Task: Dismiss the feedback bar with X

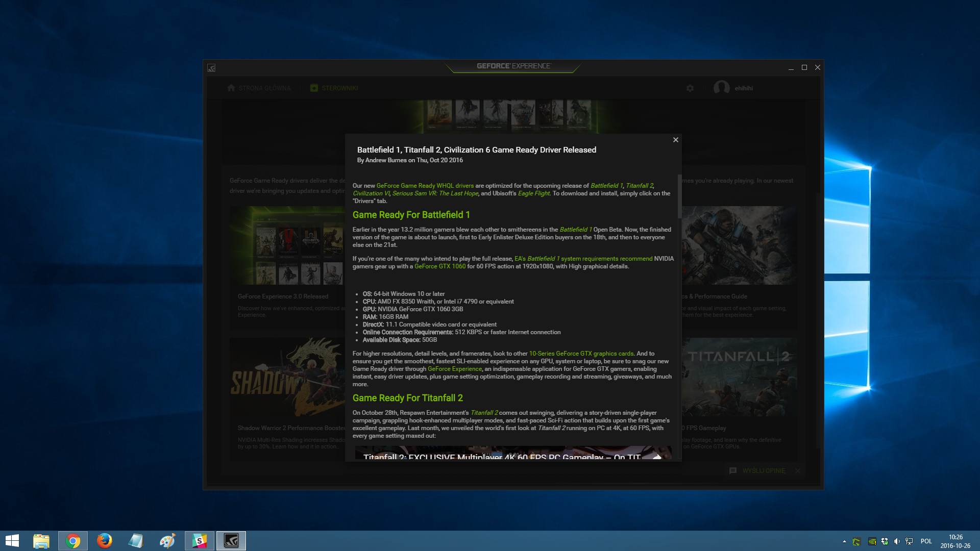Action: click(x=798, y=471)
